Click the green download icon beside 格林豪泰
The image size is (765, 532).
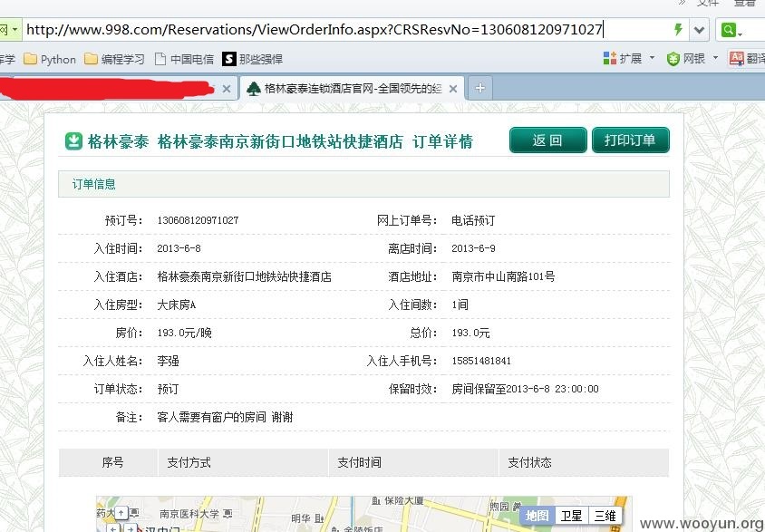(73, 141)
